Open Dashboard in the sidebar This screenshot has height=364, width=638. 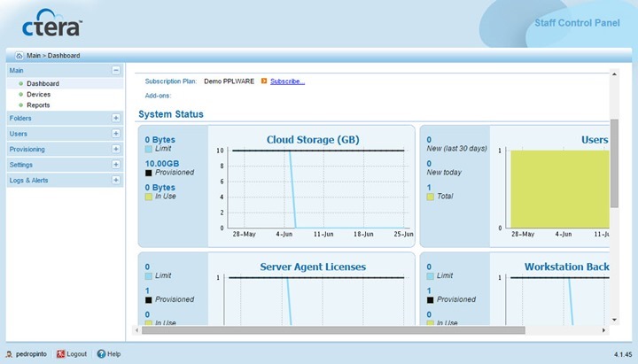point(43,83)
